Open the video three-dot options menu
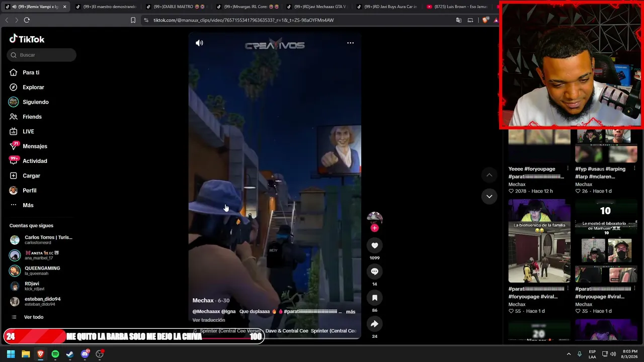 click(x=350, y=43)
